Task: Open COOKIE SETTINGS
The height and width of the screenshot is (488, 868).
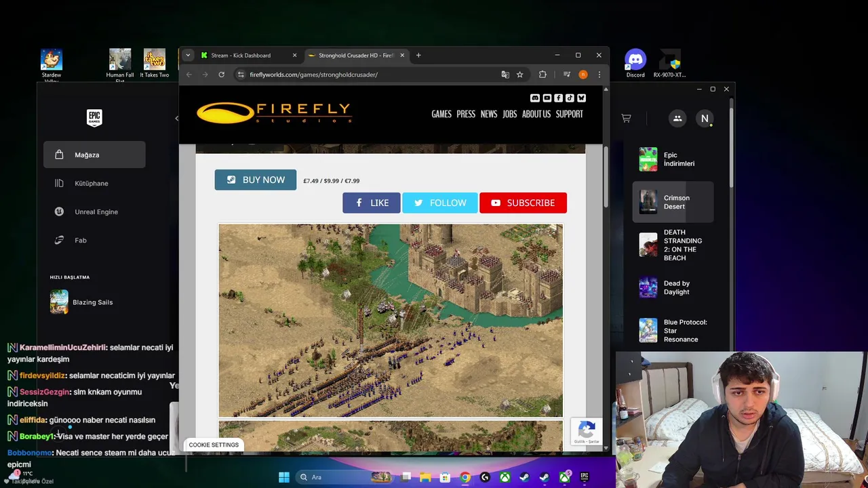Action: pyautogui.click(x=214, y=445)
